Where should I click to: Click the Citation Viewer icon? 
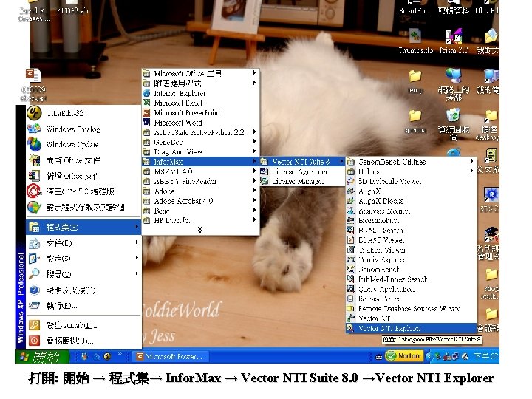tap(350, 250)
